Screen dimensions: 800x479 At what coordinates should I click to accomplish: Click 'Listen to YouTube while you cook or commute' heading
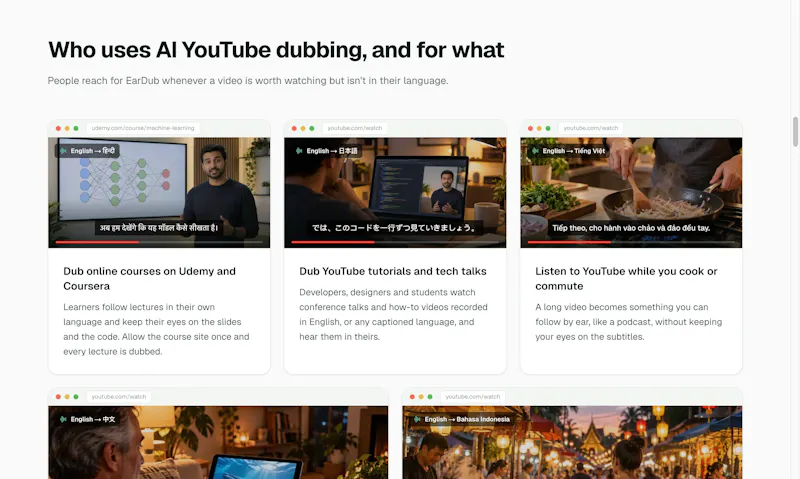coord(626,279)
